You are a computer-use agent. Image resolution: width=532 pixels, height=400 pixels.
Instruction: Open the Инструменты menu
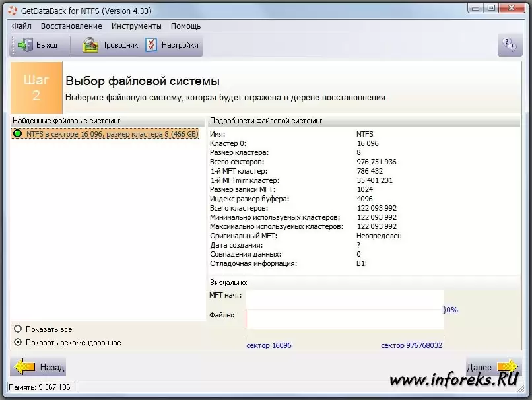[x=136, y=26]
